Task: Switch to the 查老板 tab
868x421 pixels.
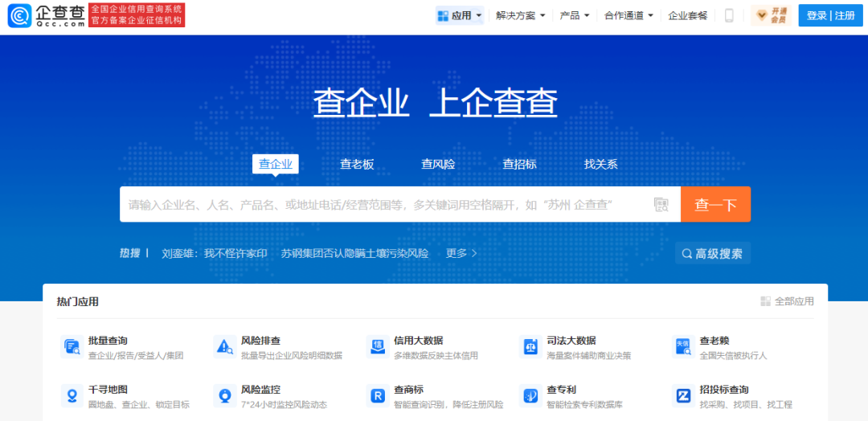Action: pos(357,165)
